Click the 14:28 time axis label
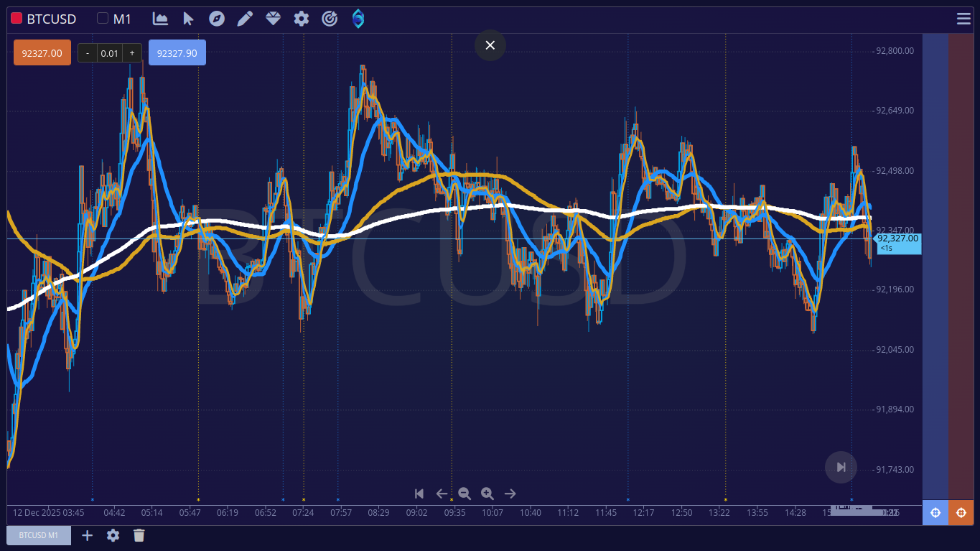 coord(795,513)
